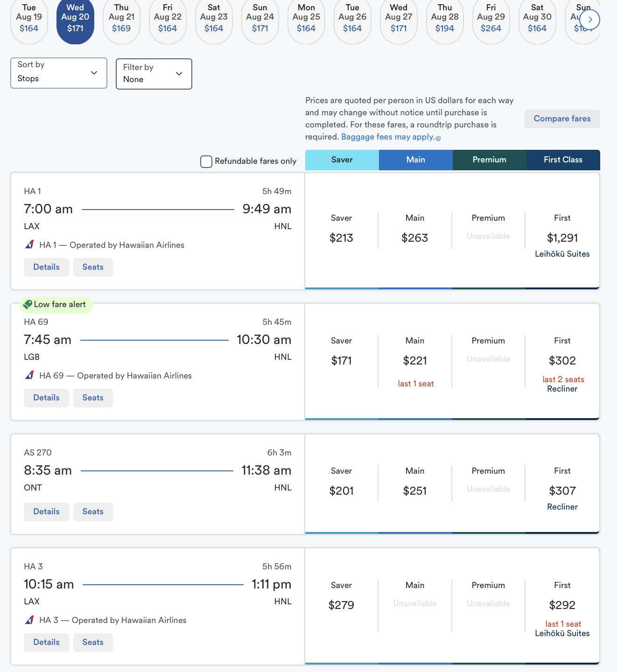Screen dimensions: 617x672
Task: Open the Compare fares button
Action: coord(562,119)
